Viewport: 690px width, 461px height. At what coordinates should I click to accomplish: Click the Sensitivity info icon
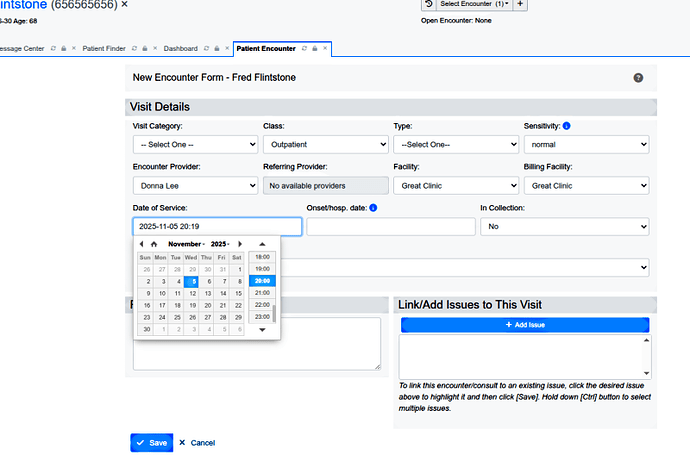tap(567, 126)
